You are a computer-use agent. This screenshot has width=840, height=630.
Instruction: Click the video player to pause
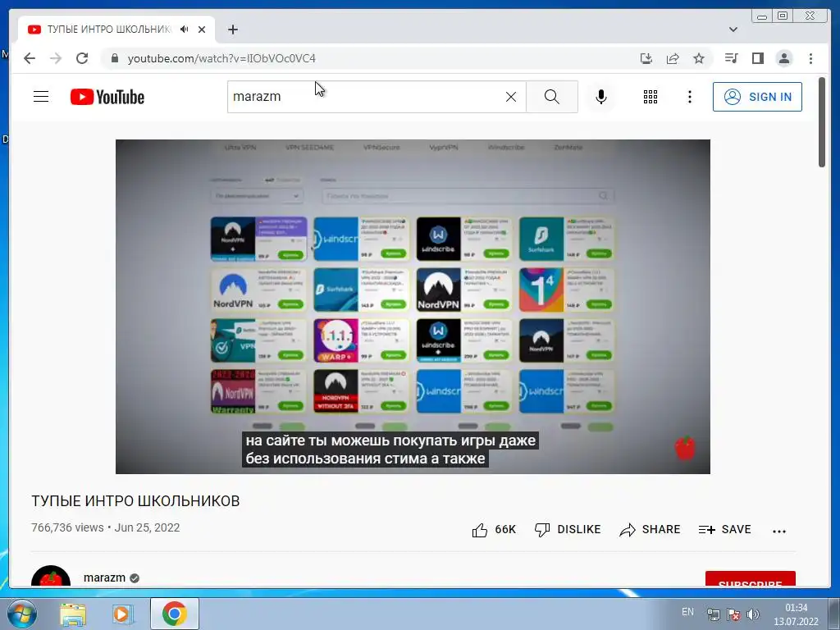click(x=413, y=307)
